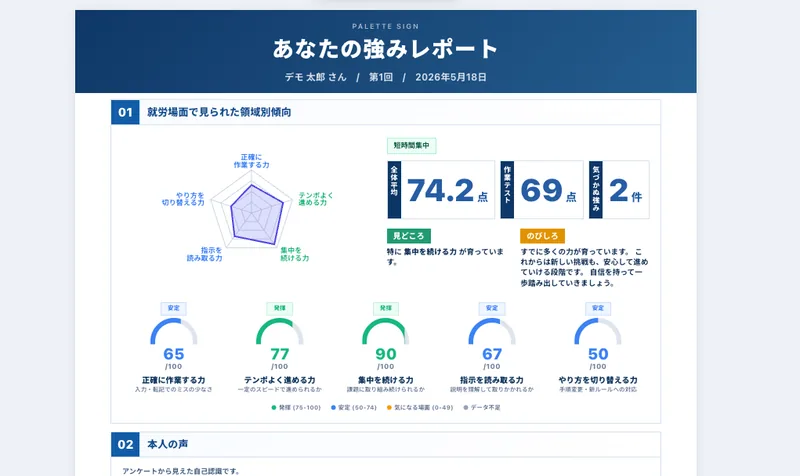Viewport: 800px width, 476px height.
Task: Click radar label 指示を読み取る力
Action: [x=205, y=254]
